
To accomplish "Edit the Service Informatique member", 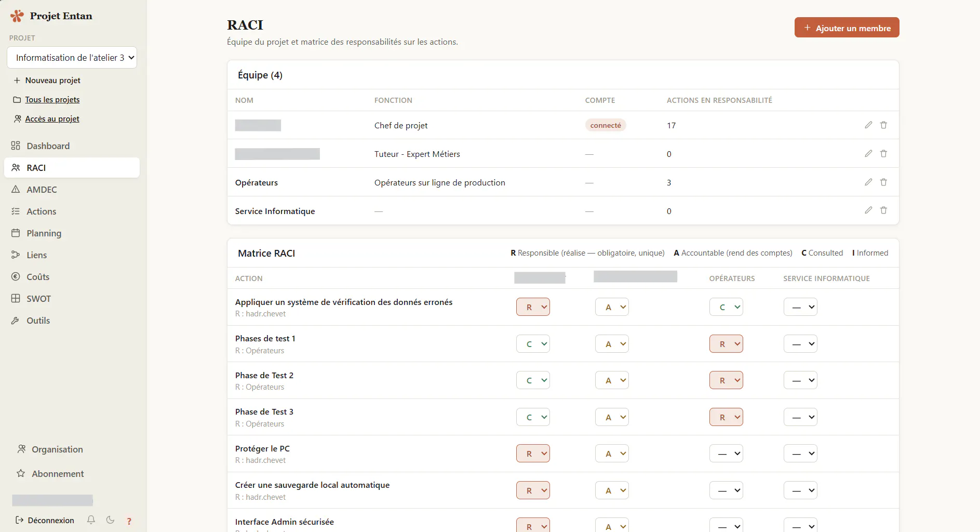I will pos(868,210).
